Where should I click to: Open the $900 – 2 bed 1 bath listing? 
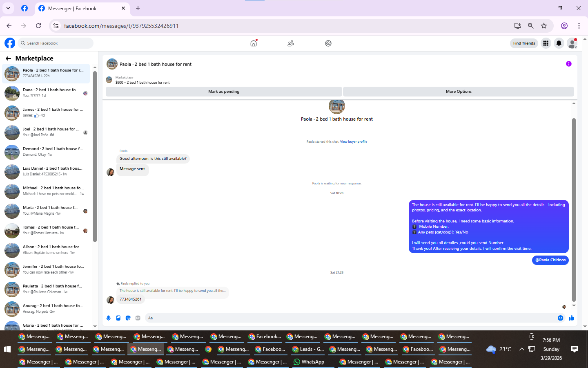click(x=143, y=83)
